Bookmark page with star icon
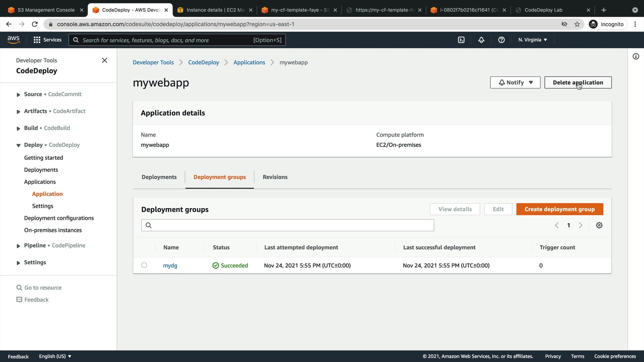Viewport: 644px width, 362px height. pyautogui.click(x=577, y=24)
